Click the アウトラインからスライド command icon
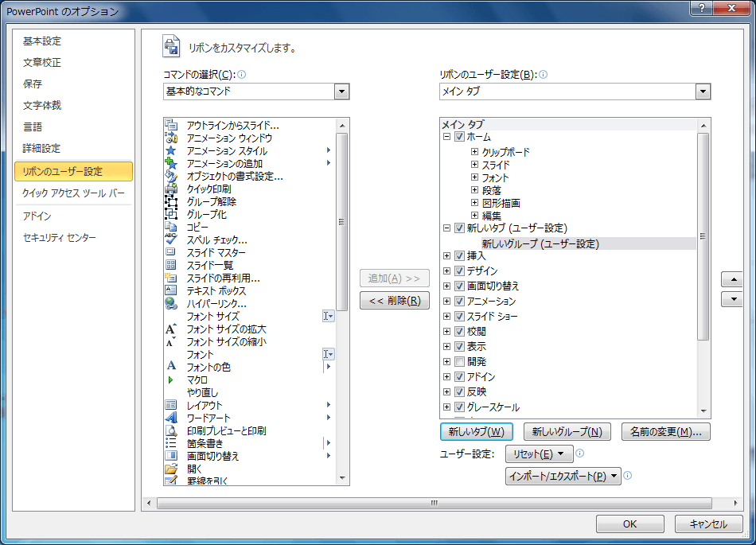Viewport: 756px width, 545px height. tap(171, 125)
